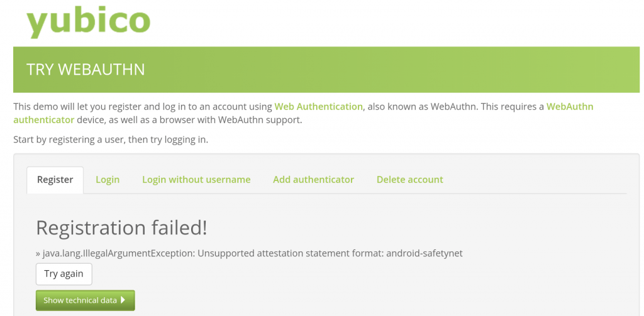Expand the Show technical data section
The width and height of the screenshot is (644, 316).
coord(80,300)
